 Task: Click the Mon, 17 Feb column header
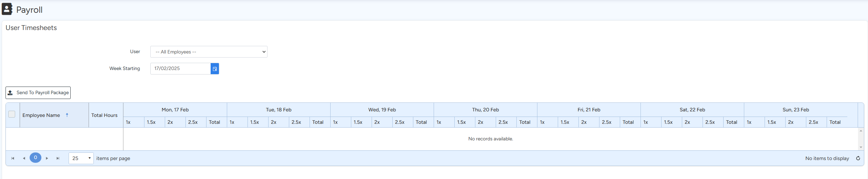point(175,110)
